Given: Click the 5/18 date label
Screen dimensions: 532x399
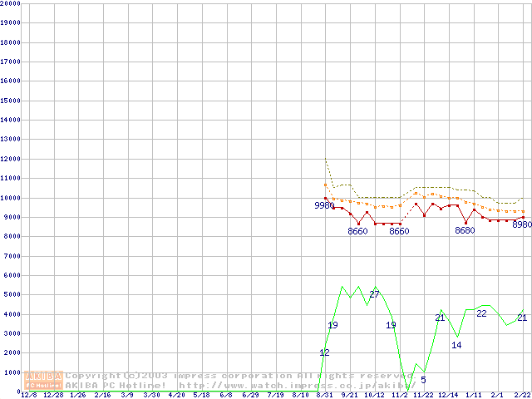Looking at the screenshot, I should click(201, 396).
